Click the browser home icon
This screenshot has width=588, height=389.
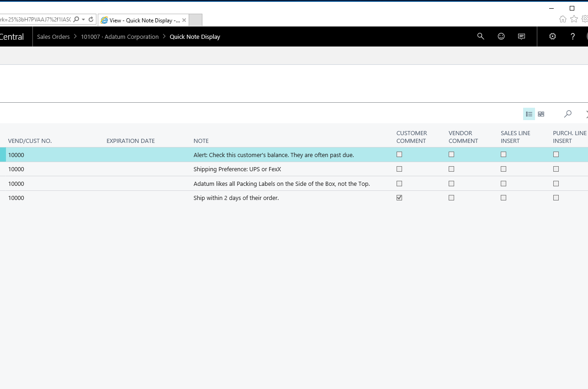[563, 19]
